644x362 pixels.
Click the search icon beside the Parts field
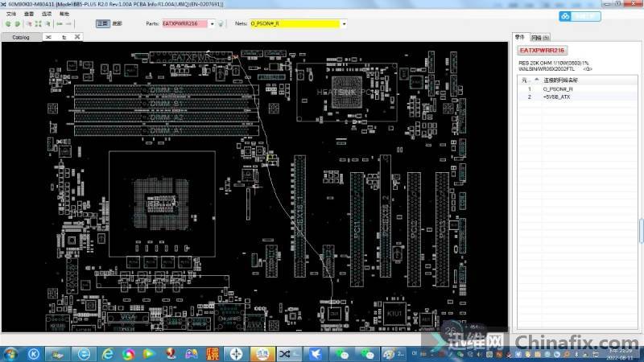click(x=220, y=24)
